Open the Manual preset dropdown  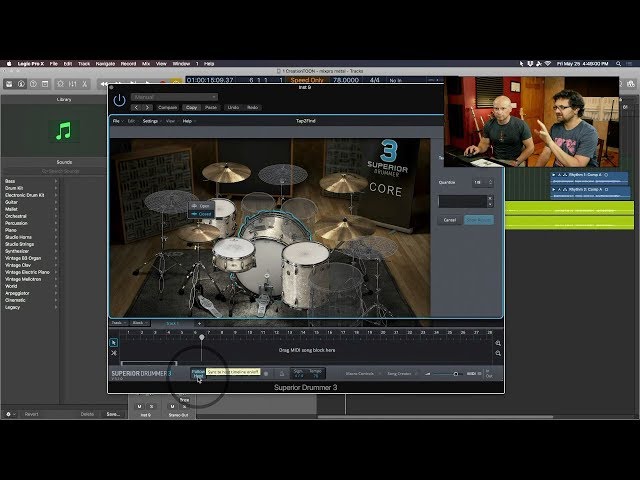pos(173,97)
